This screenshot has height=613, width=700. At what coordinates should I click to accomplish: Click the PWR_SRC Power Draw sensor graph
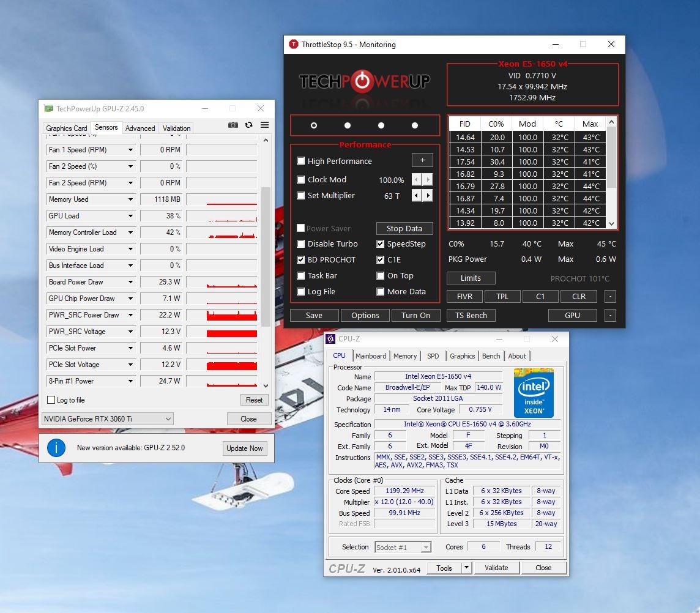222,315
